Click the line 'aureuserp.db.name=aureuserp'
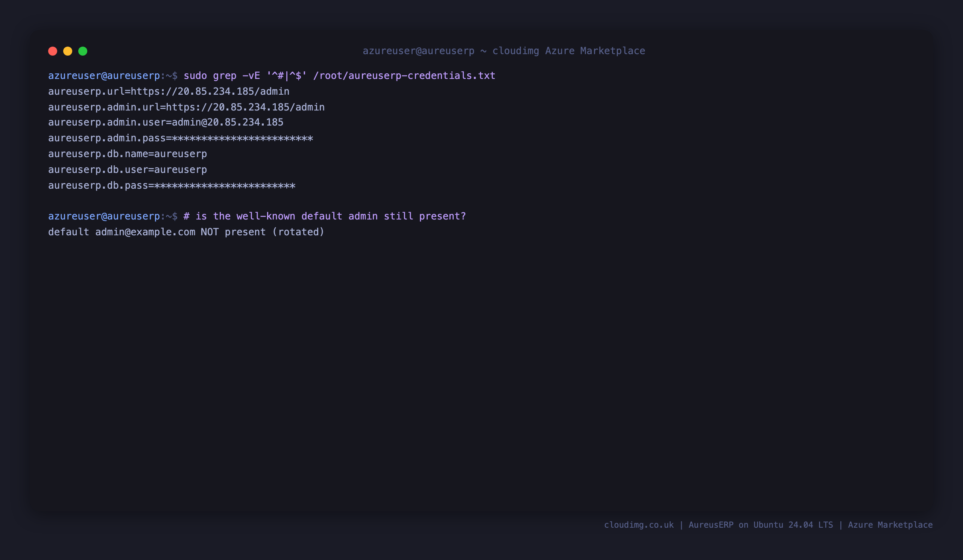 128,154
